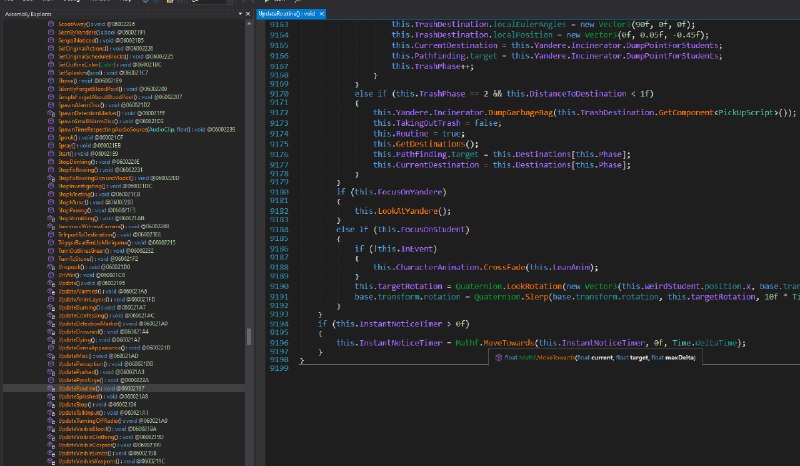Close the Assembly Explorer panel
The height and width of the screenshot is (466, 800).
click(250, 13)
